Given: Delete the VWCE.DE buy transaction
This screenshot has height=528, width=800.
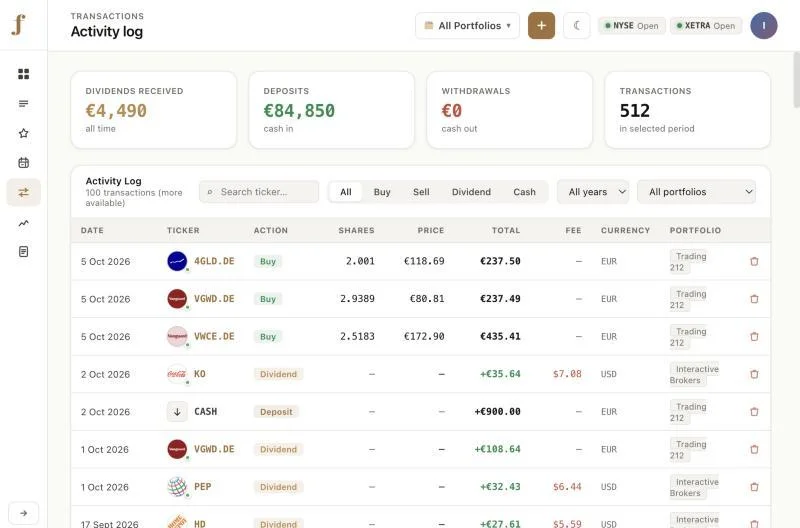Looking at the screenshot, I should coord(754,337).
